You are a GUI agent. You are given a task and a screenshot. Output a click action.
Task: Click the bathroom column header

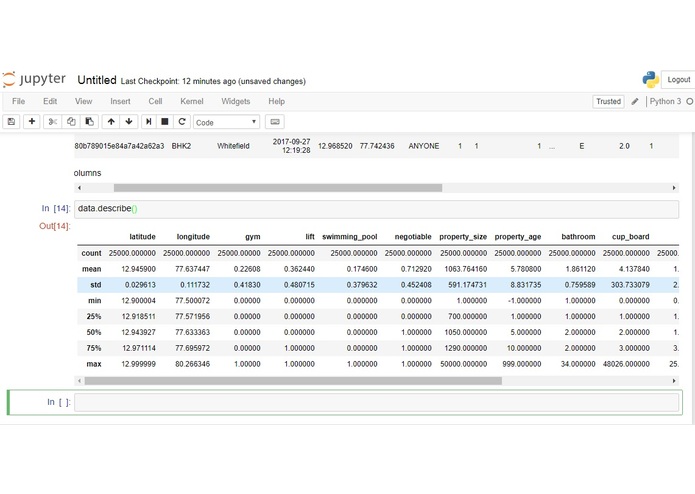click(x=578, y=237)
